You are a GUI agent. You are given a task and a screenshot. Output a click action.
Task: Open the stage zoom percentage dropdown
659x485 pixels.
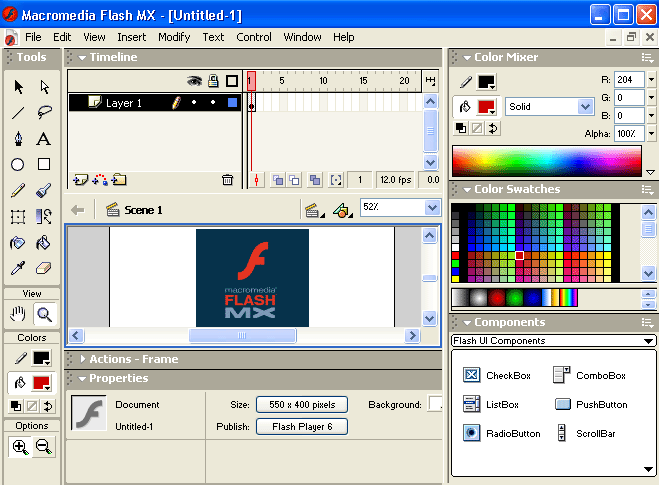pos(432,207)
